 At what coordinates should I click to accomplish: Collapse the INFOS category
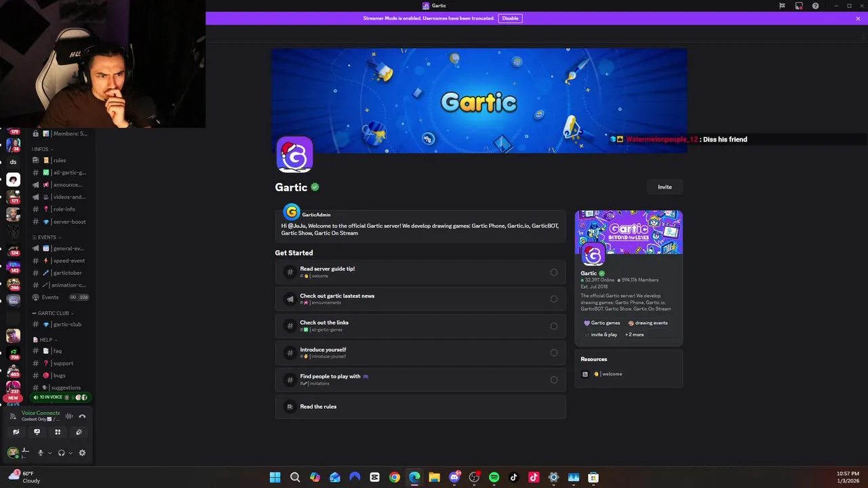click(42, 149)
